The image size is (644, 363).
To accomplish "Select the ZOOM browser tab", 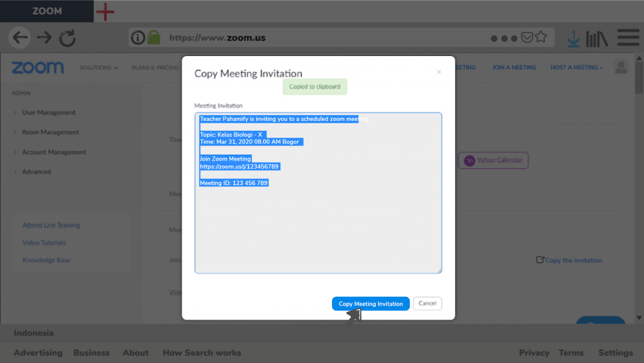I will coord(47,11).
